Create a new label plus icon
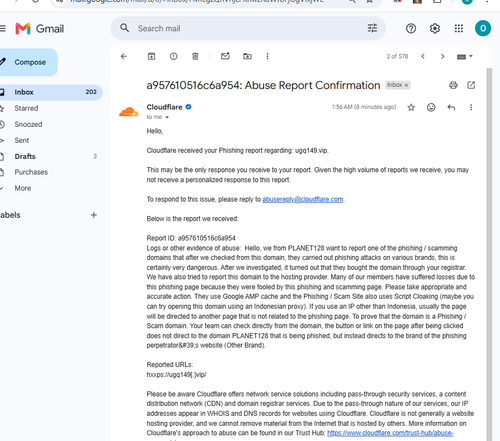Viewport: 500px width, 441px height. [94, 215]
